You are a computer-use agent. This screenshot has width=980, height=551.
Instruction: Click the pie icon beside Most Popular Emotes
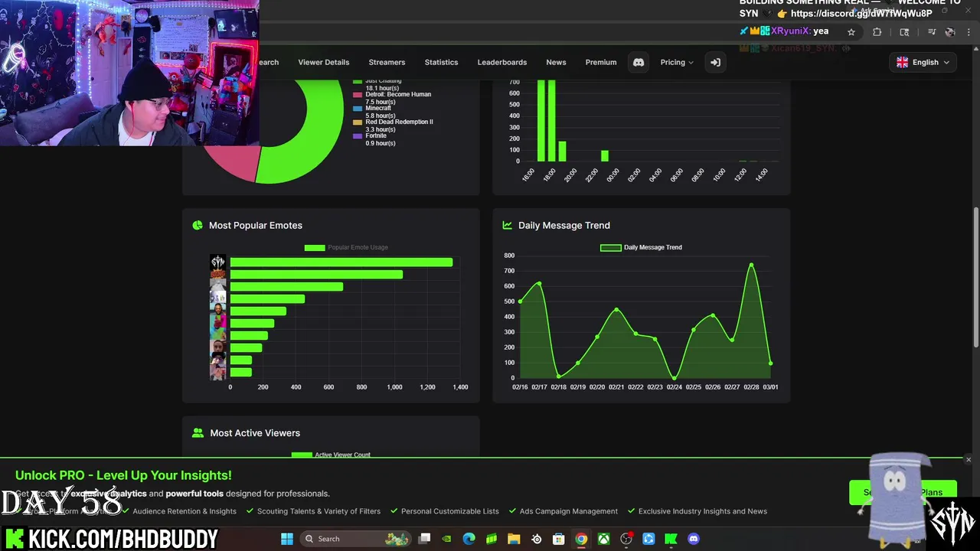pos(198,225)
